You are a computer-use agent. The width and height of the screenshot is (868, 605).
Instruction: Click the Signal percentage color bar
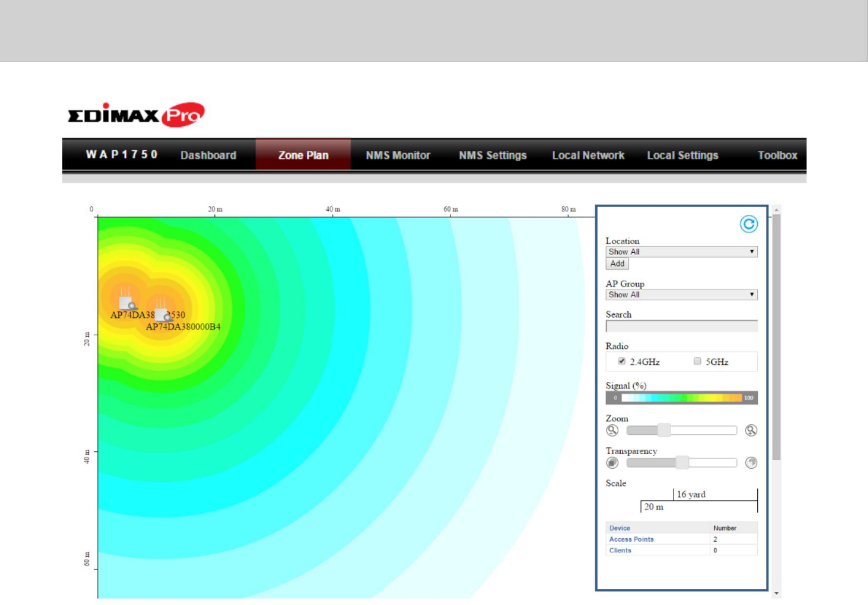681,397
